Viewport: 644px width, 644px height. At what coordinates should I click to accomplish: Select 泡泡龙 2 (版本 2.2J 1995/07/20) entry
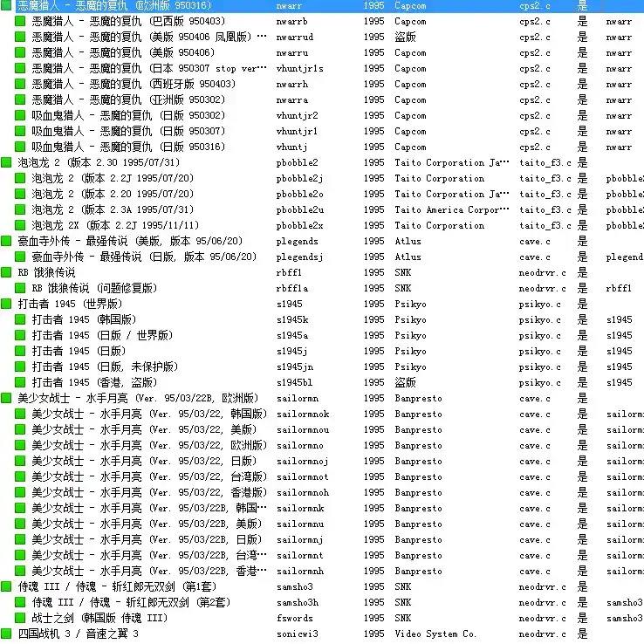pos(113,178)
